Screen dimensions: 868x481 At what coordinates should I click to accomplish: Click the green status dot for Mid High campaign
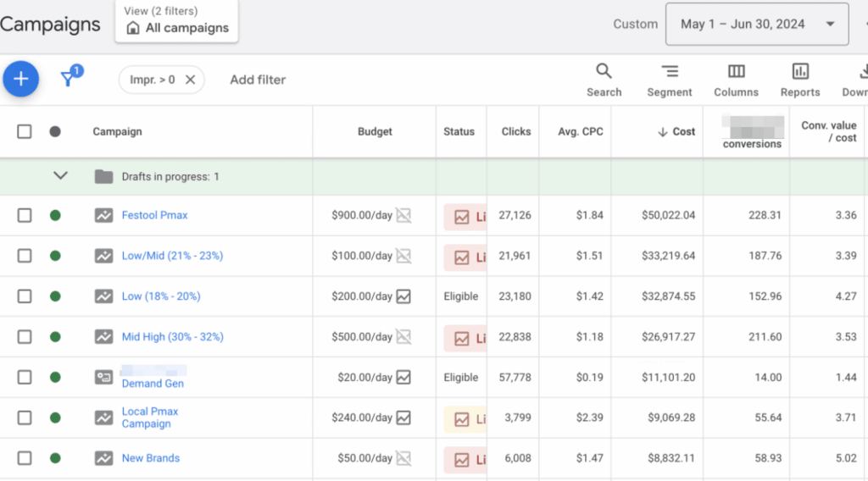55,337
